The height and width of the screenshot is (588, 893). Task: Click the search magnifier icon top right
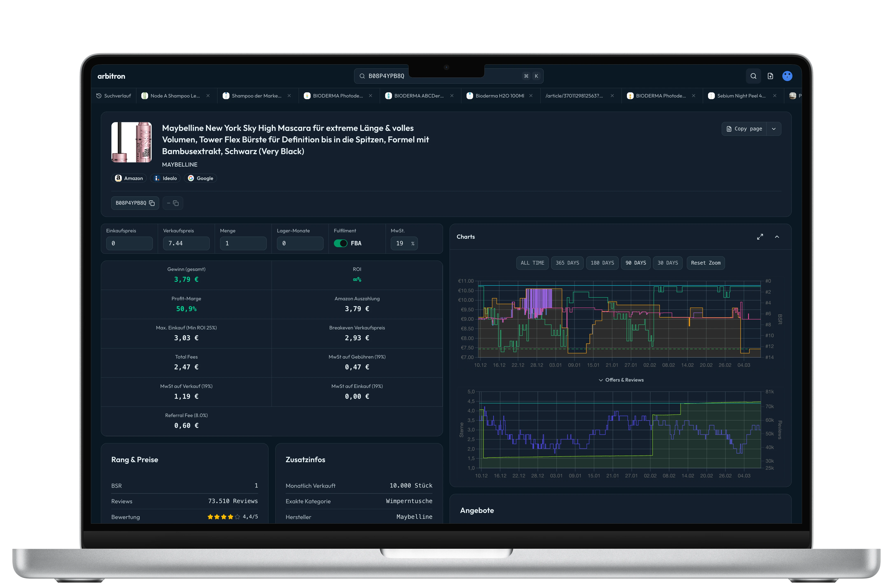(x=753, y=76)
